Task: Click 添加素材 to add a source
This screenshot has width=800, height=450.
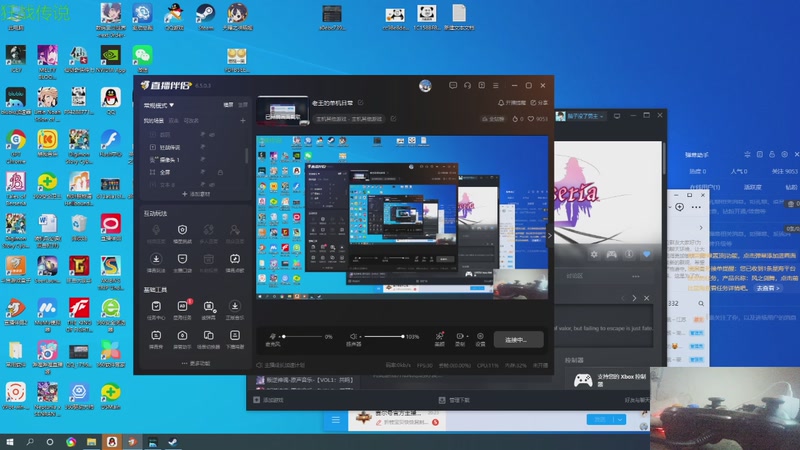Action: click(196, 194)
